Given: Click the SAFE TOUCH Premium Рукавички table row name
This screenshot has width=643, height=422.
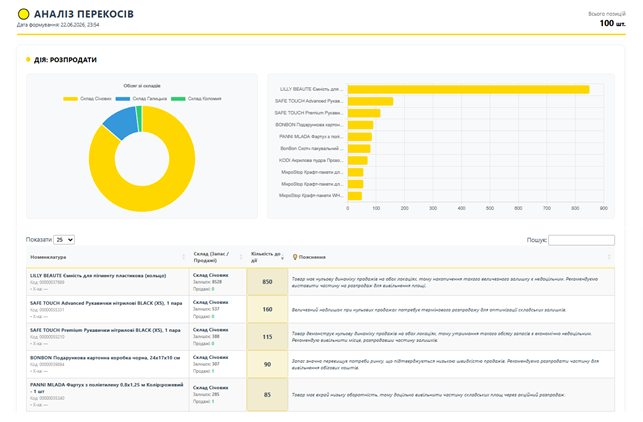Looking at the screenshot, I should pos(105,330).
